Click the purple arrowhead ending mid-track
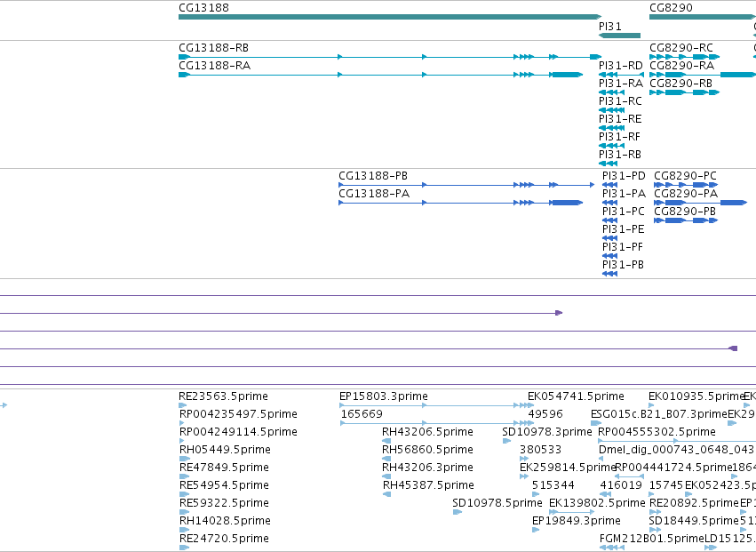This screenshot has height=552, width=756. (x=559, y=313)
